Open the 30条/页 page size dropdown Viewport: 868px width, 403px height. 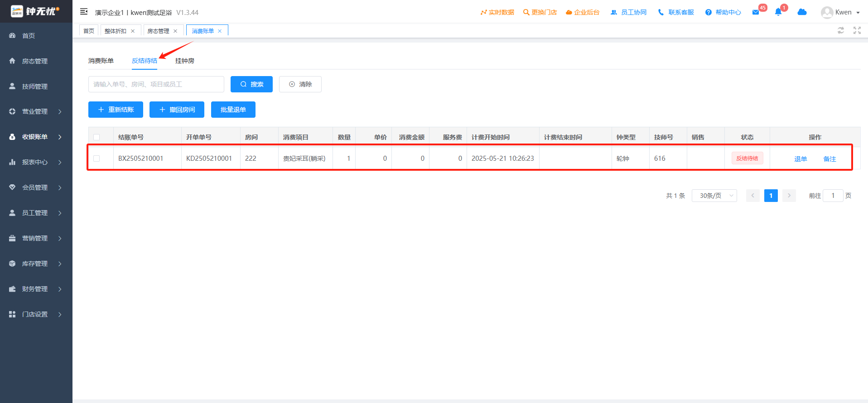(x=714, y=196)
